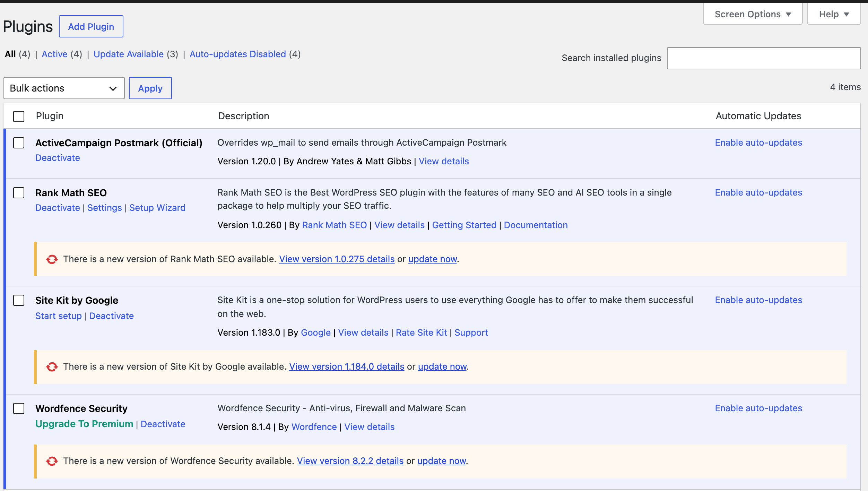Screen dimensions: 868x491
Task: Deactivate Site Kit by Google
Action: pyautogui.click(x=112, y=316)
